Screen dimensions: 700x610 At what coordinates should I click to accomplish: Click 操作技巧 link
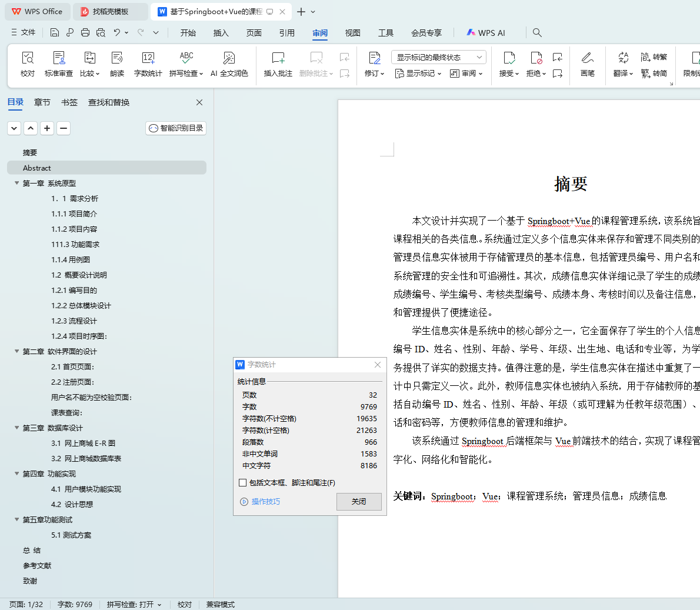pos(260,502)
